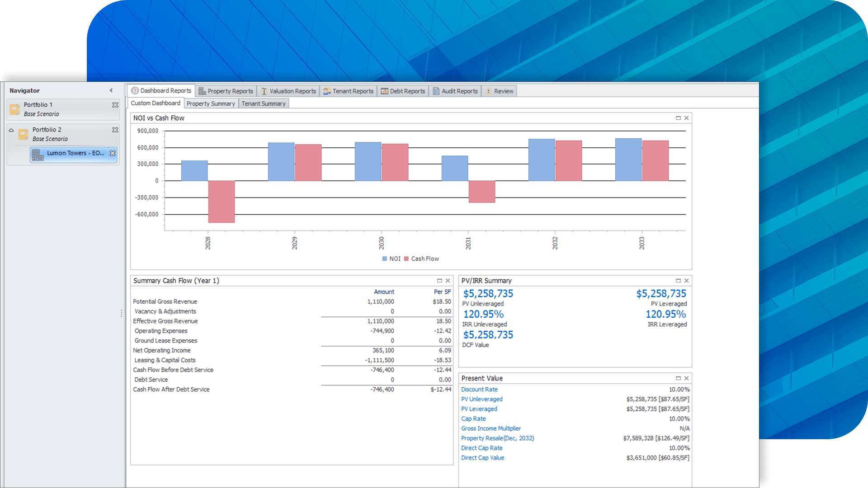Viewport: 868px width, 488px height.
Task: Open the Discount Rate link
Action: point(479,389)
